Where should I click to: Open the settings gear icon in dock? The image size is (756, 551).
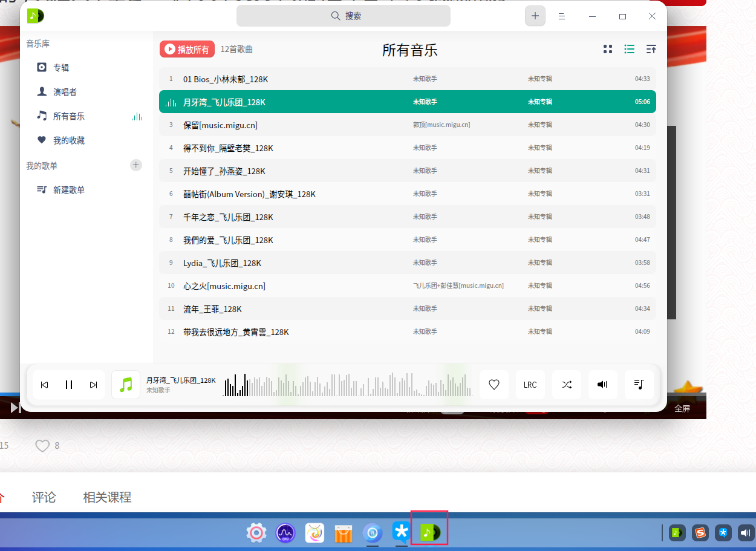[256, 533]
